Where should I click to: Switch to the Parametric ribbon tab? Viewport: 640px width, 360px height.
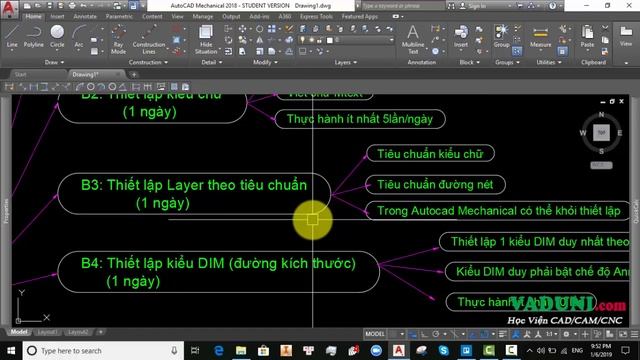(119, 16)
